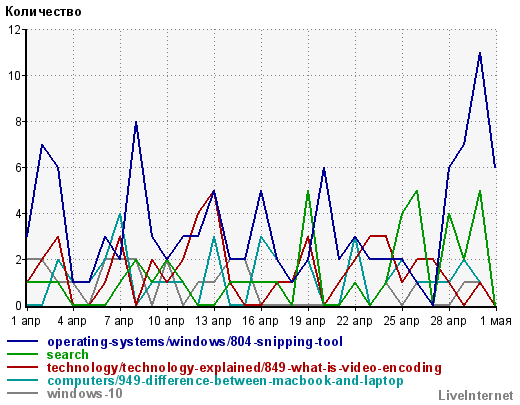Screen dimensions: 520x405
Task: Select the search legend label
Action: (x=68, y=355)
